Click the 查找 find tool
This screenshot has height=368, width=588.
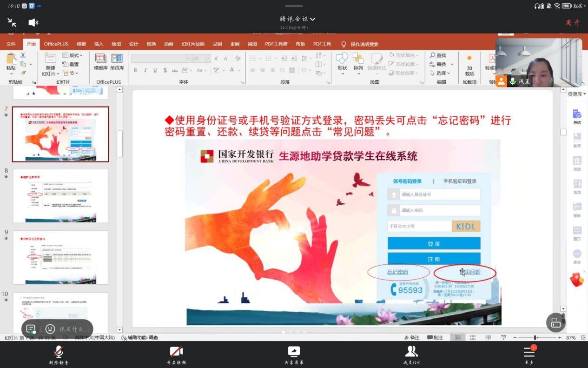coord(438,55)
